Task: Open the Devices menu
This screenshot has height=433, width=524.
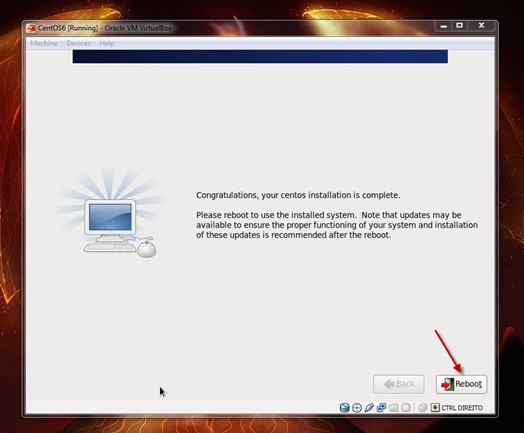Action: coord(78,43)
